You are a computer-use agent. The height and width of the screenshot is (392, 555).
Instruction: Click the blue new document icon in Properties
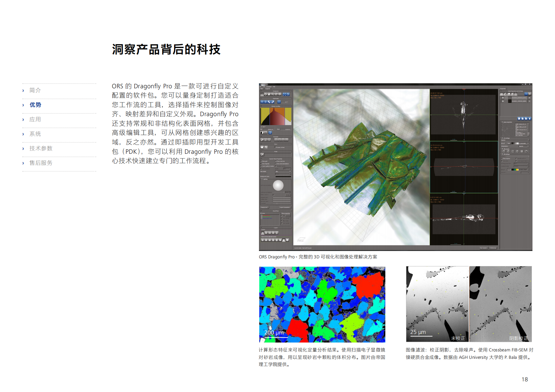tap(519, 119)
